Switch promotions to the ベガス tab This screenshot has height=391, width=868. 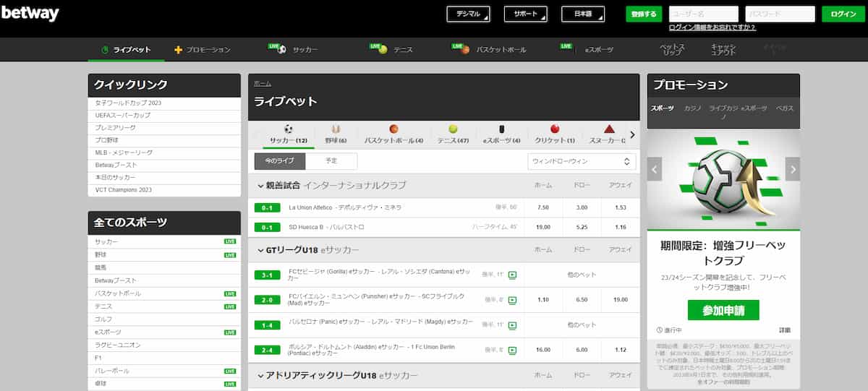click(x=785, y=108)
